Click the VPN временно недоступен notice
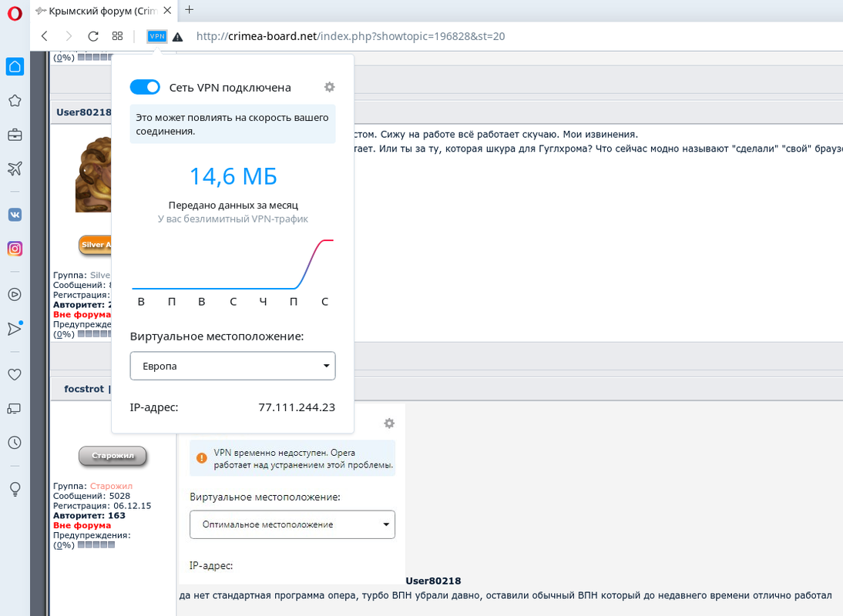Image resolution: width=843 pixels, height=616 pixels. pos(293,459)
